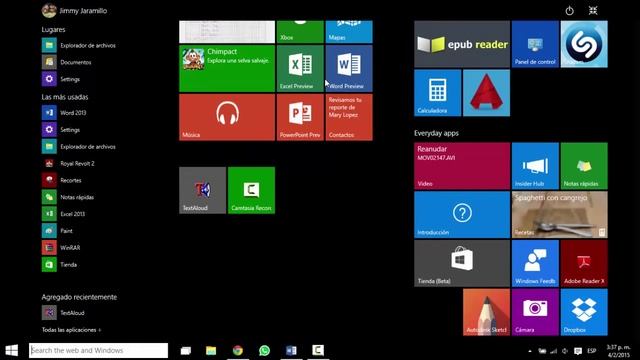
Task: Click the Windows Start button
Action: pyautogui.click(x=12, y=350)
